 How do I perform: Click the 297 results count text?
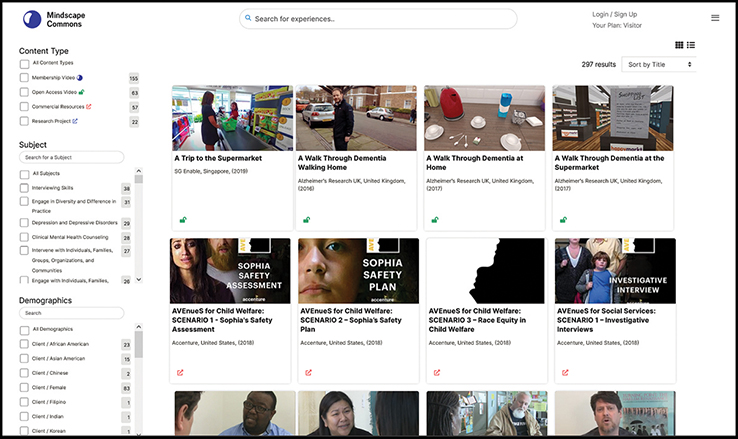point(599,64)
